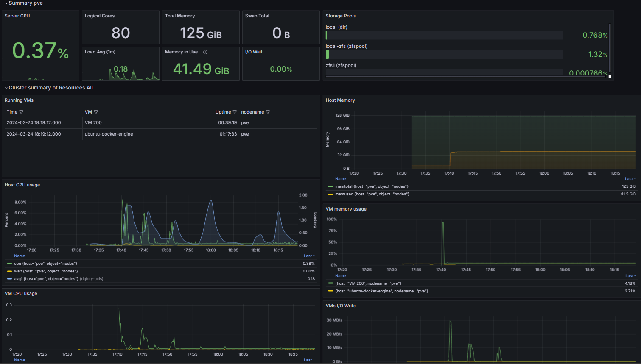641x364 pixels.
Task: Sort Host Memory legend by Name
Action: 341,179
